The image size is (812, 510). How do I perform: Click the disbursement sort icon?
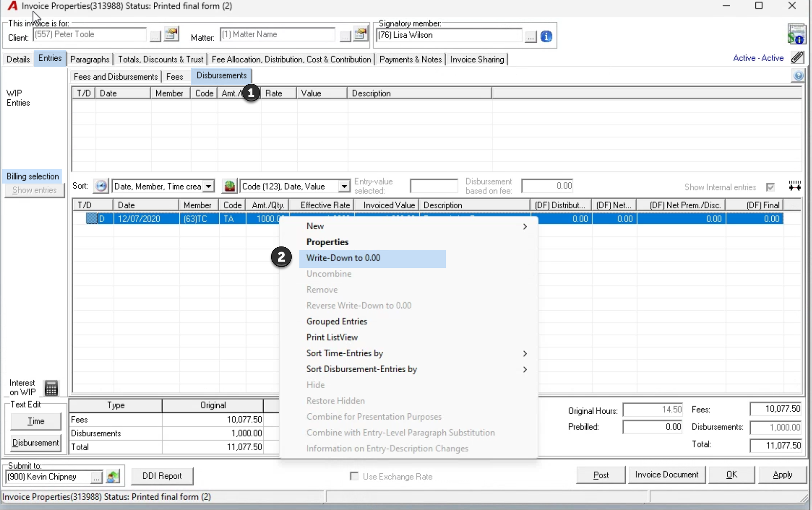pos(230,186)
